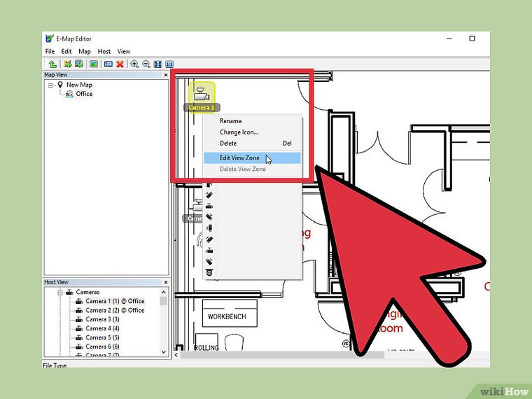This screenshot has width=532, height=399.
Task: Select Office in the Map View tree
Action: click(83, 94)
